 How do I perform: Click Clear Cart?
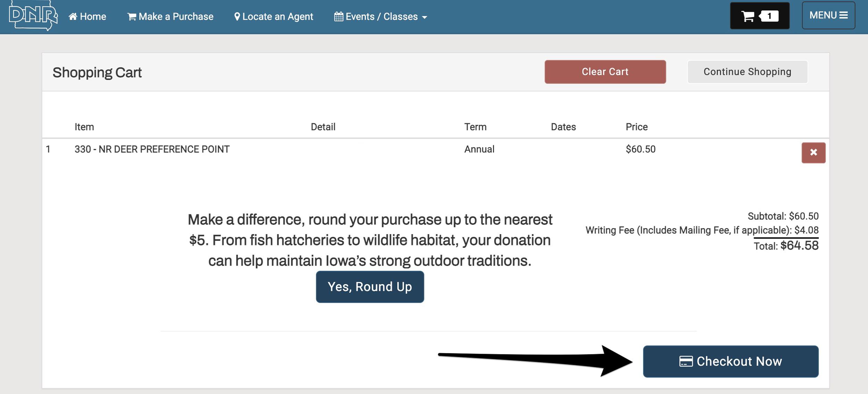click(605, 72)
